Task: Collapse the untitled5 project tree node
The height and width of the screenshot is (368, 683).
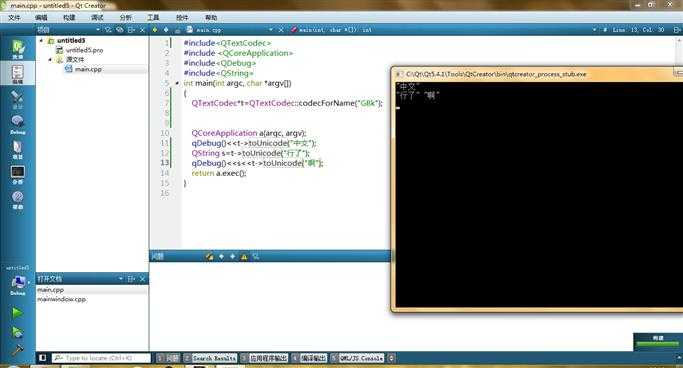Action: [41, 41]
